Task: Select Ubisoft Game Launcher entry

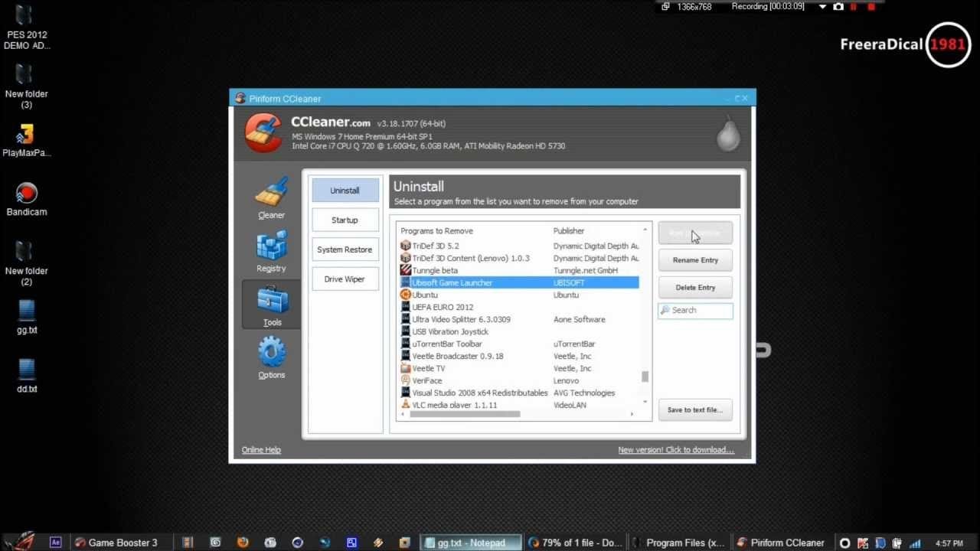Action: [519, 282]
